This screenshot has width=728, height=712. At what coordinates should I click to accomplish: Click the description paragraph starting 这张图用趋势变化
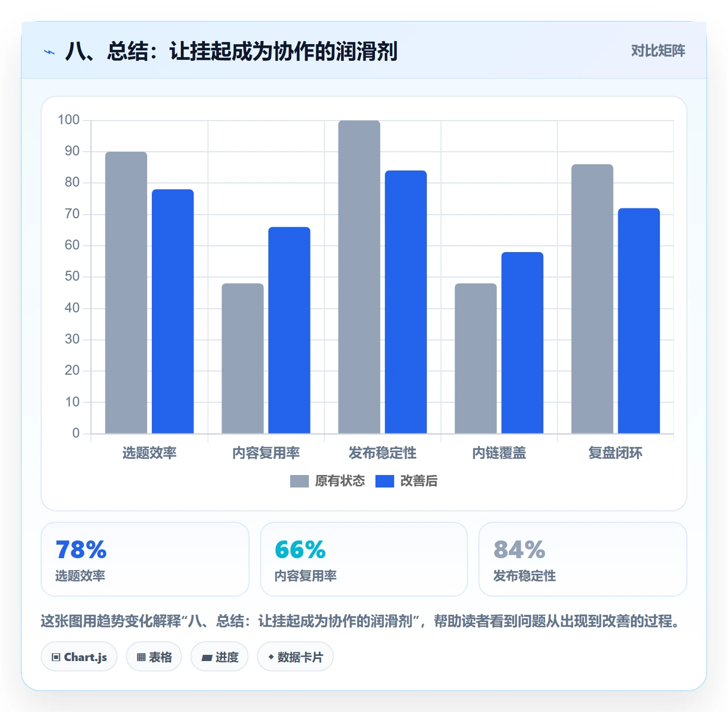[360, 621]
